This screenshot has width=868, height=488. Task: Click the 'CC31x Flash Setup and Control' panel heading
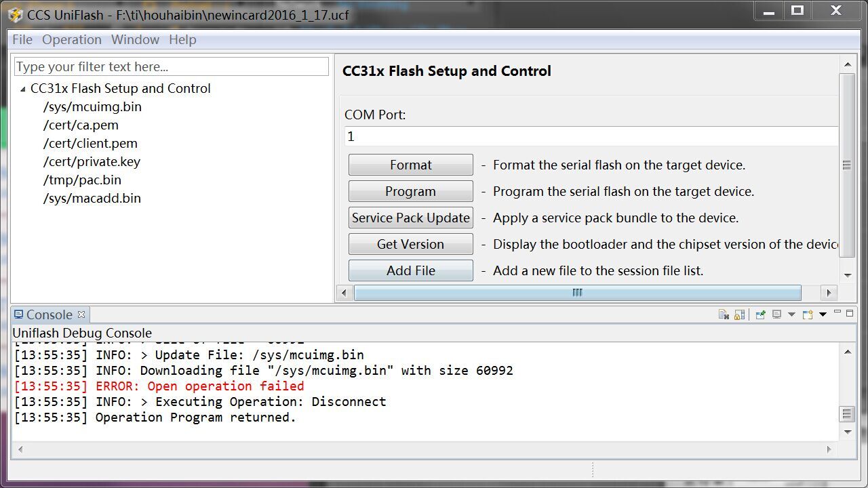tap(447, 71)
